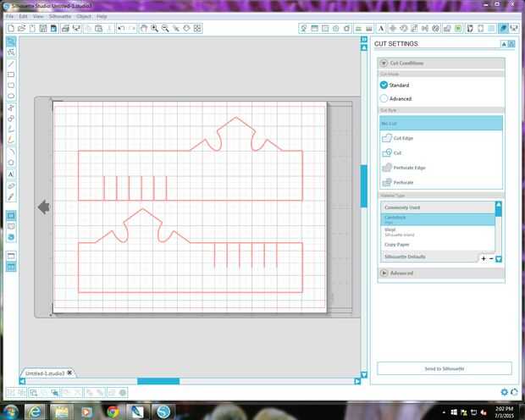Screen dimensions: 525x420
Task: Select the Rounded Rectangle tool
Action: [x=11, y=85]
